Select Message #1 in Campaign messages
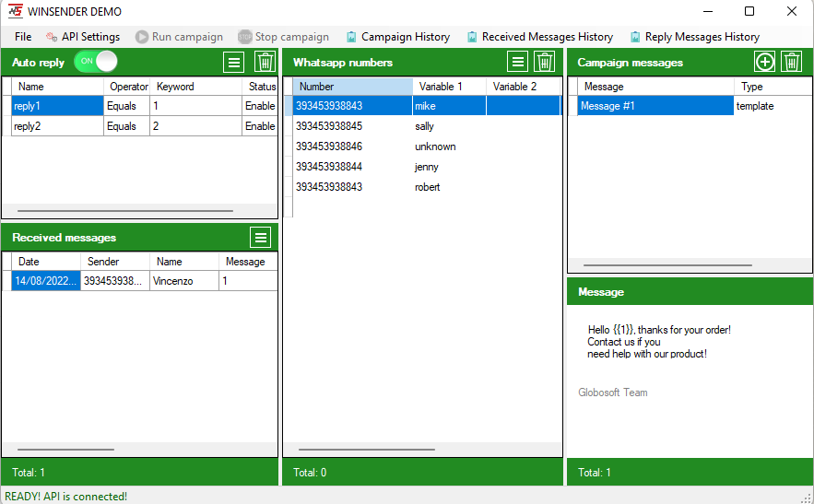814x504 pixels. click(x=655, y=106)
